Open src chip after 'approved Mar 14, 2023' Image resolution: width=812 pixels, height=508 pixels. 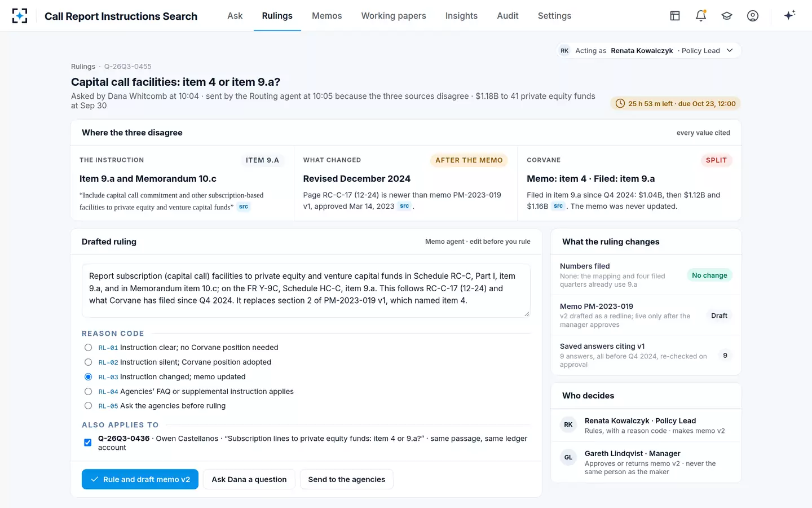404,206
